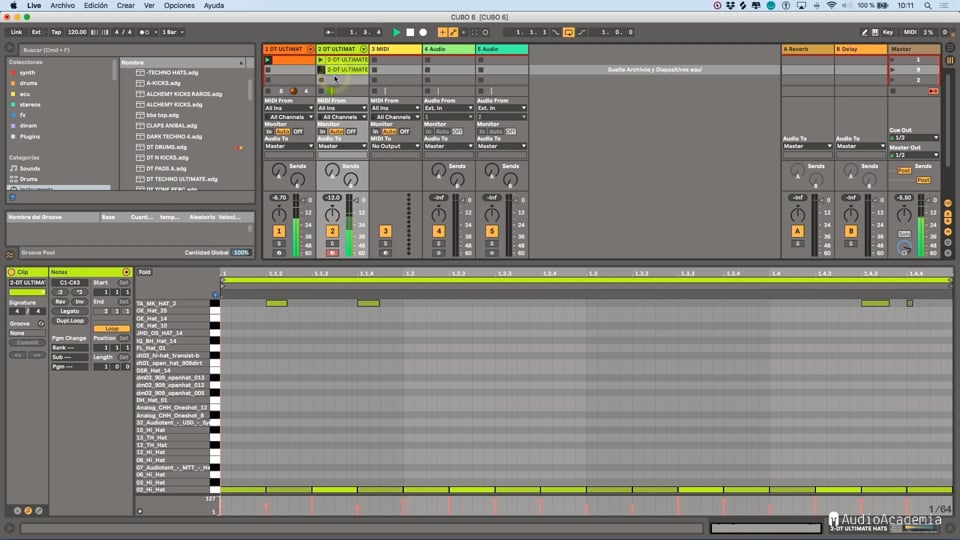The width and height of the screenshot is (960, 540).
Task: Toggle track 2 activator button
Action: 332,231
